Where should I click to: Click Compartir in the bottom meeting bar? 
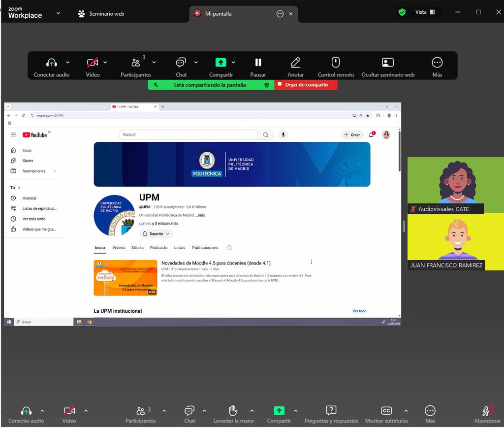[x=279, y=415]
